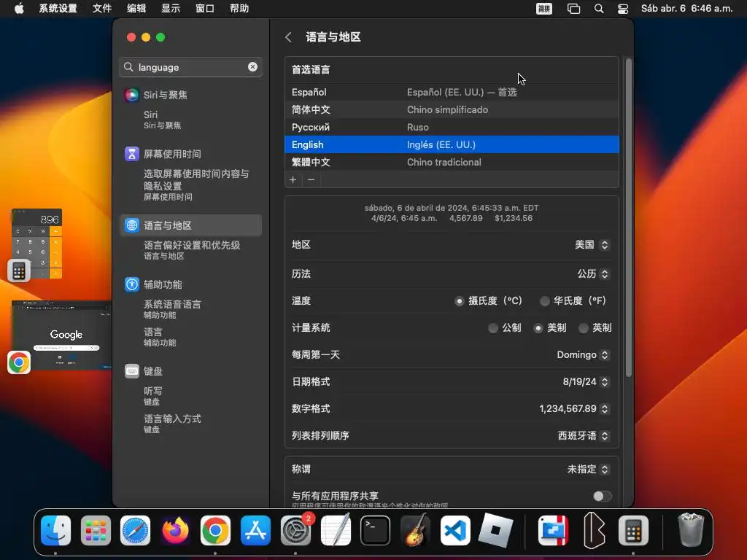747x560 pixels.
Task: Open the 帮助 menu
Action: [239, 9]
